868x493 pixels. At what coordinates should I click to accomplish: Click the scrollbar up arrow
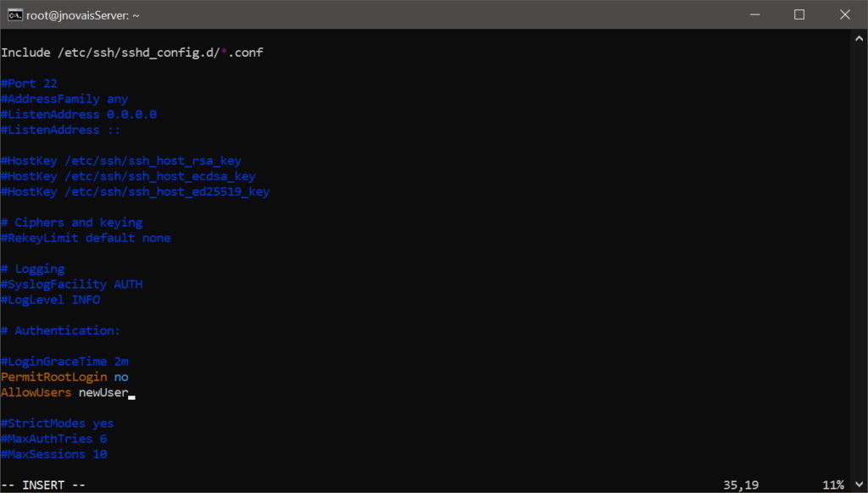859,39
